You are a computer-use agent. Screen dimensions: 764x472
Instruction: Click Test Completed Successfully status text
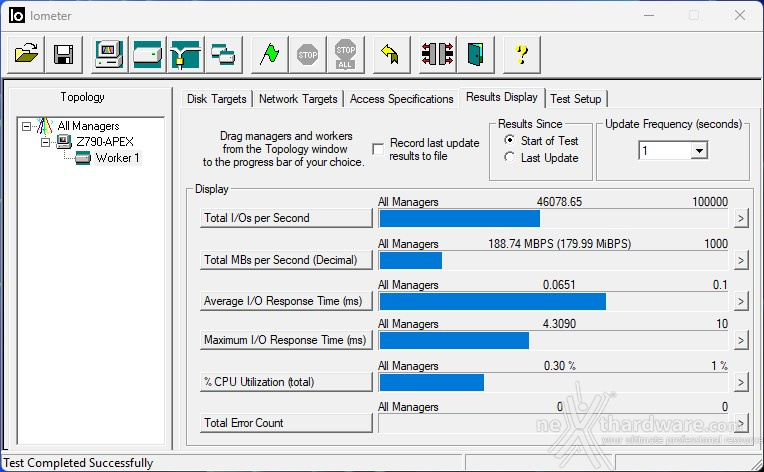[78, 463]
